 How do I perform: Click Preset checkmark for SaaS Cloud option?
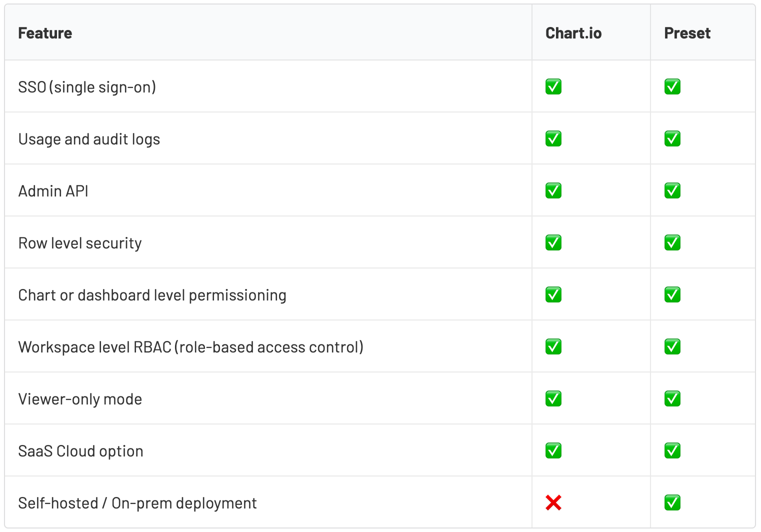[672, 450]
